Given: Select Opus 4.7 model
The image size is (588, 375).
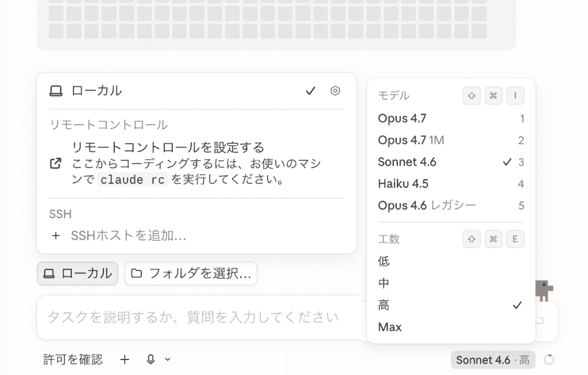Looking at the screenshot, I should pyautogui.click(x=451, y=118).
